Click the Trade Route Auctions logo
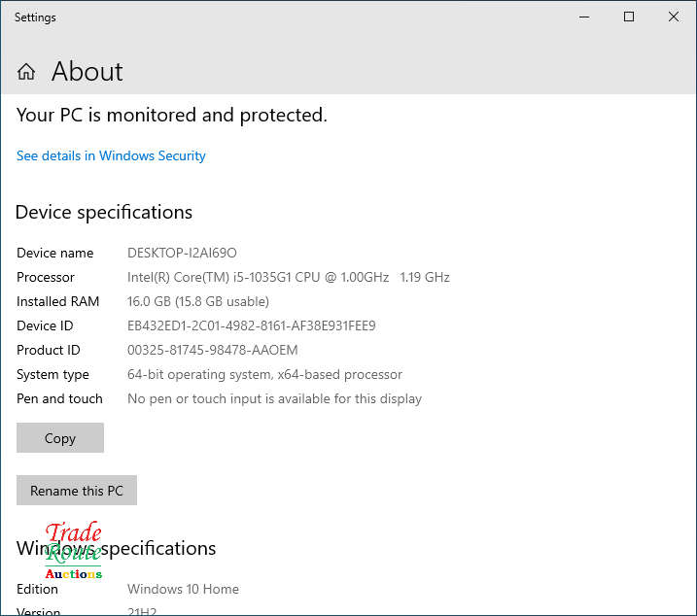The width and height of the screenshot is (697, 616). (73, 552)
